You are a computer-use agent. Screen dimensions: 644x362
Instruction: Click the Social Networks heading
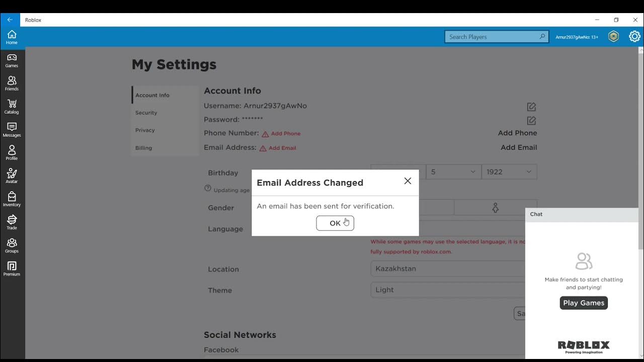(240, 335)
